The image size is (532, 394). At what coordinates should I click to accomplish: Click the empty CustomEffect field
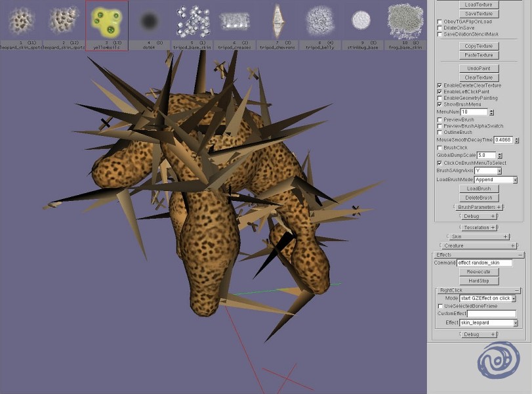click(x=491, y=313)
